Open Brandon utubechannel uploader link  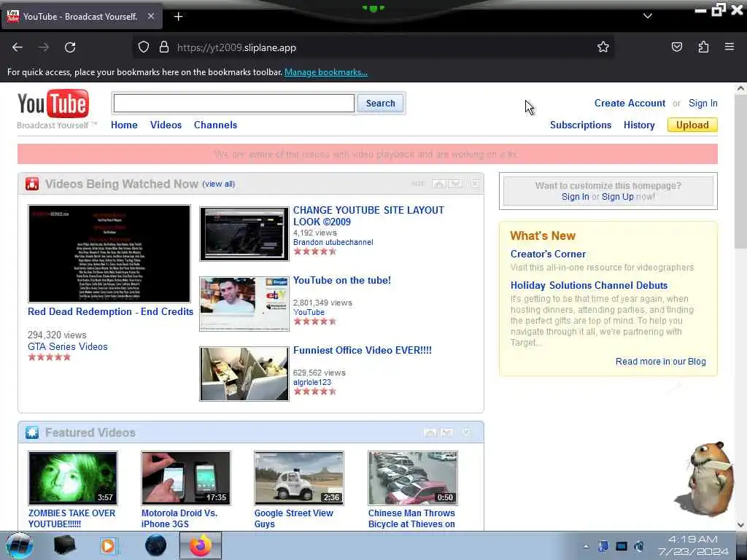pos(333,242)
